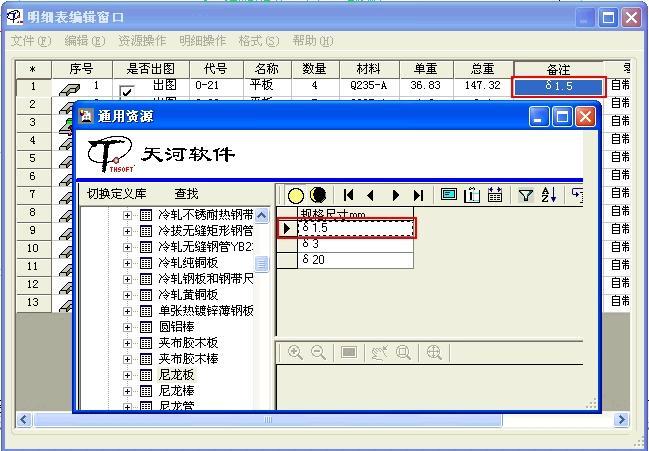The image size is (649, 451).
Task: Click the 材料 column header
Action: 369,69
